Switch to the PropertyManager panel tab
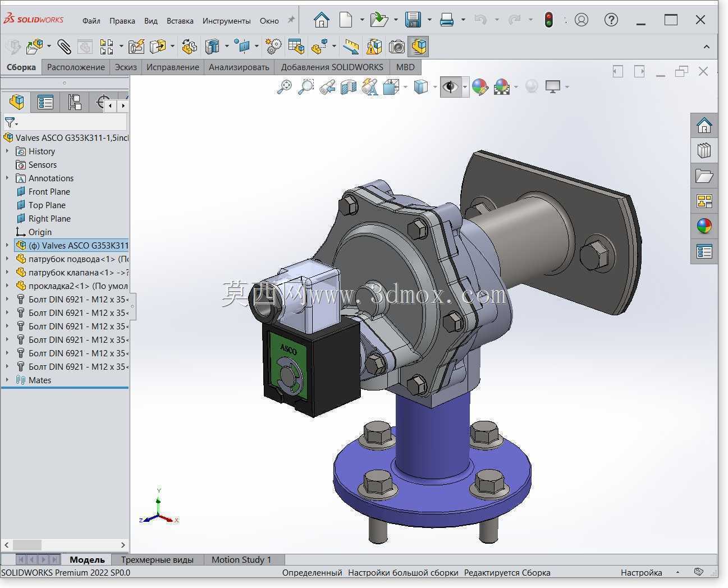The height and width of the screenshot is (588, 728). pyautogui.click(x=45, y=102)
